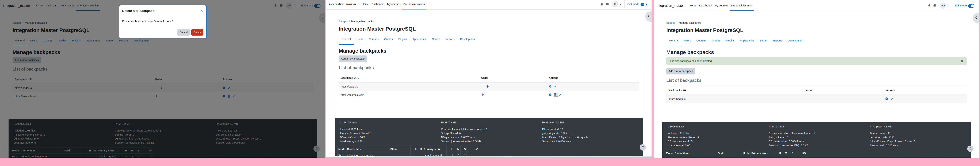Toggle Edit mode switch in dimmed dialog panel
Screen dimensions: 980x166
[317, 6]
